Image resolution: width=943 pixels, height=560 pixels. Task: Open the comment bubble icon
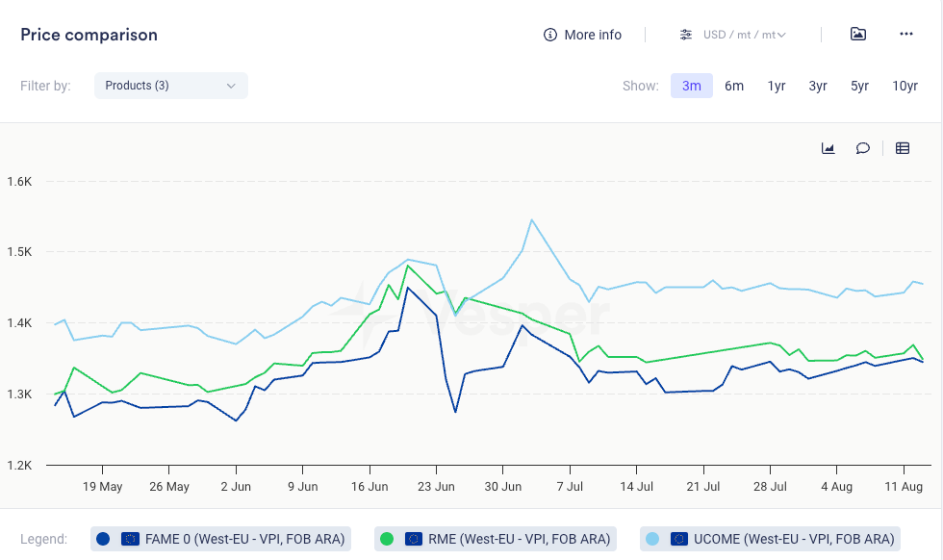pos(863,148)
